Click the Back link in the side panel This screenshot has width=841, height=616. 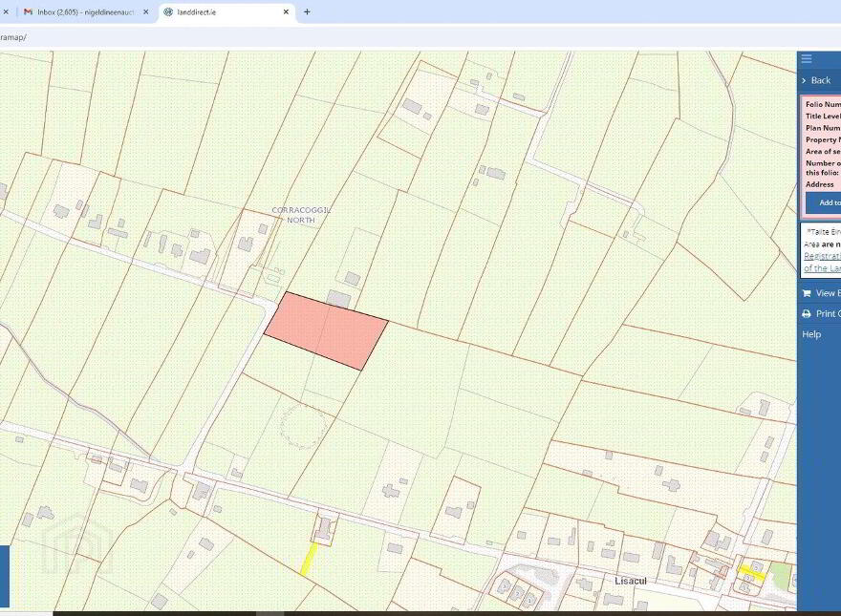(x=821, y=80)
